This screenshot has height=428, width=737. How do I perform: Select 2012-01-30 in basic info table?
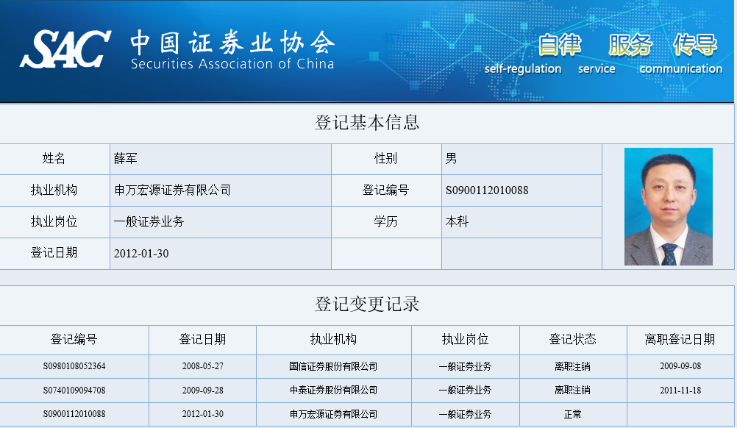141,254
